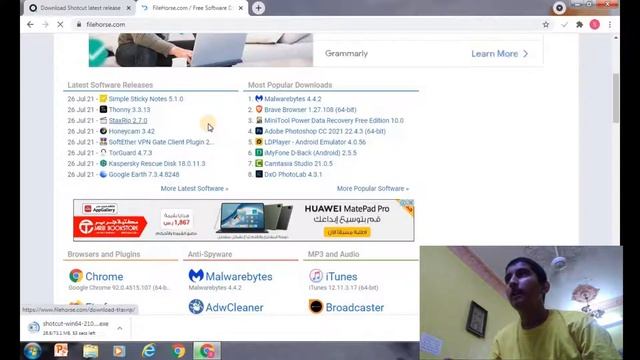Open the Chrome profile avatar
The height and width of the screenshot is (360, 640).
[595, 24]
